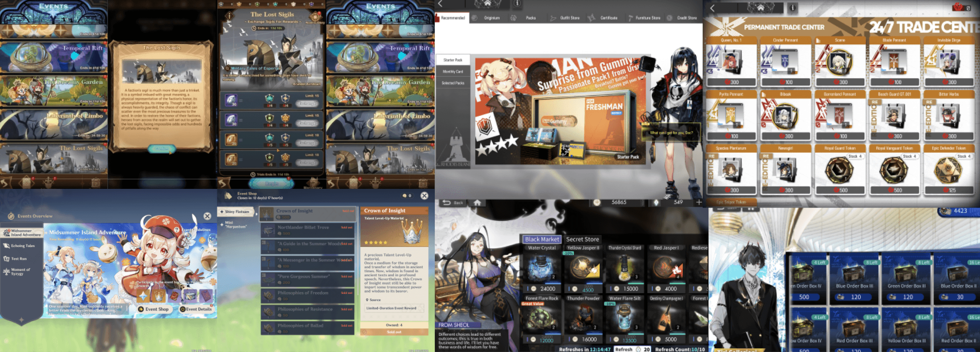
Task: Choose the Scene trade item
Action: (840, 61)
